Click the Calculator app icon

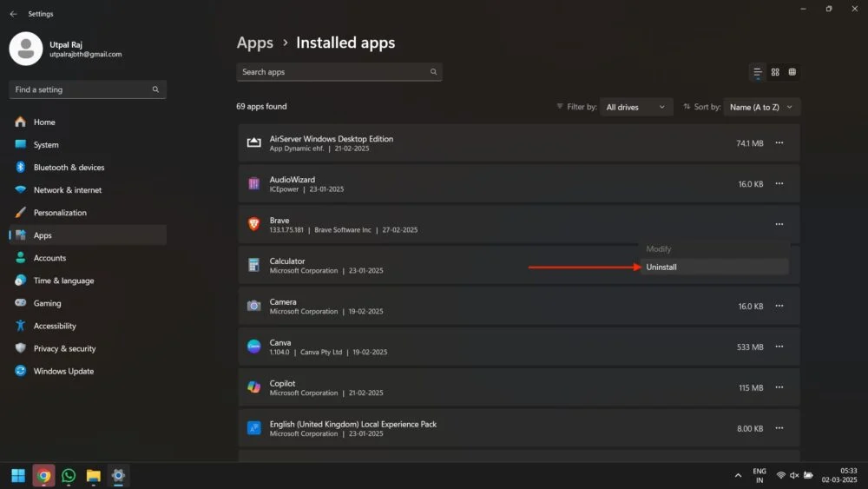click(253, 265)
